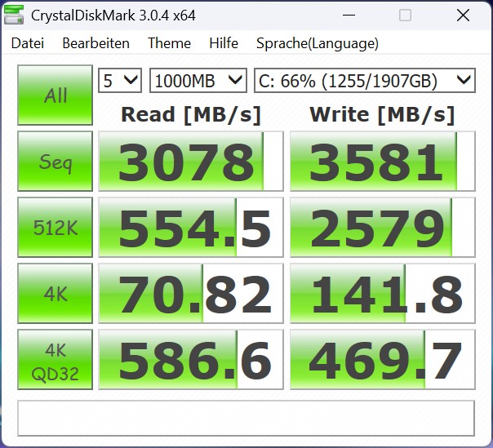Open the Hilfe menu
Screen dimensions: 493x448
(224, 43)
